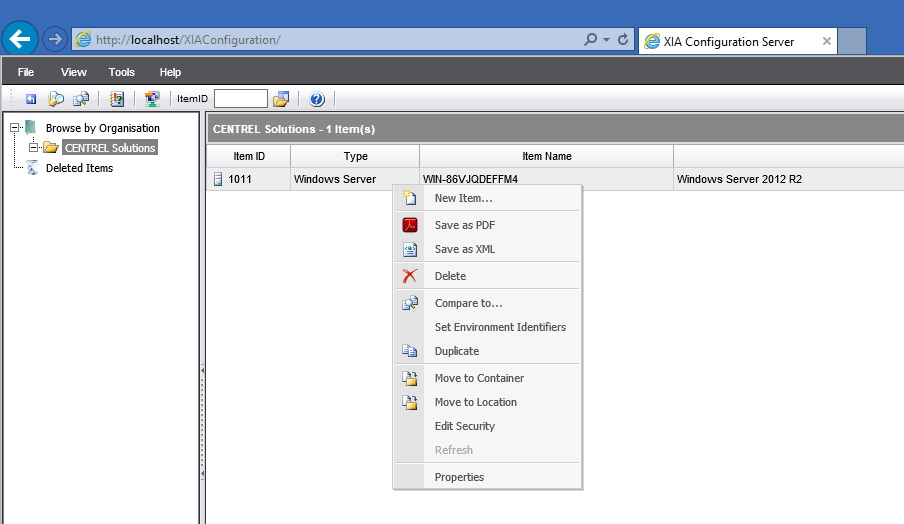This screenshot has height=524, width=904.
Task: Select Browse by Organisation tree label
Action: (103, 128)
